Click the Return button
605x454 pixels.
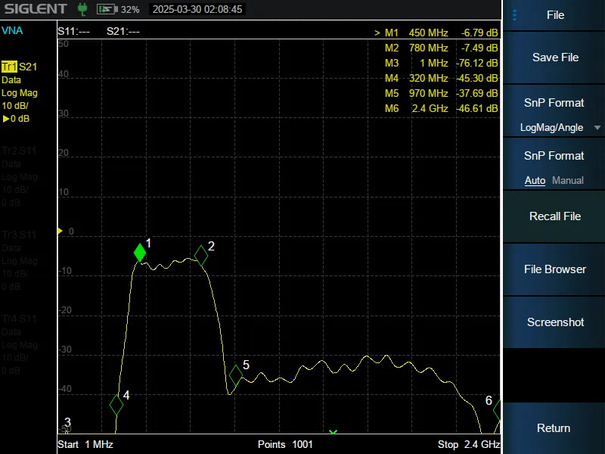point(555,428)
